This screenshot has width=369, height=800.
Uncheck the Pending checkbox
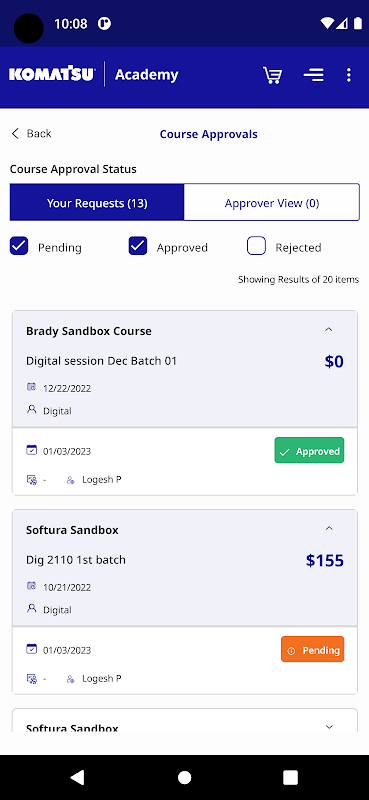click(19, 246)
